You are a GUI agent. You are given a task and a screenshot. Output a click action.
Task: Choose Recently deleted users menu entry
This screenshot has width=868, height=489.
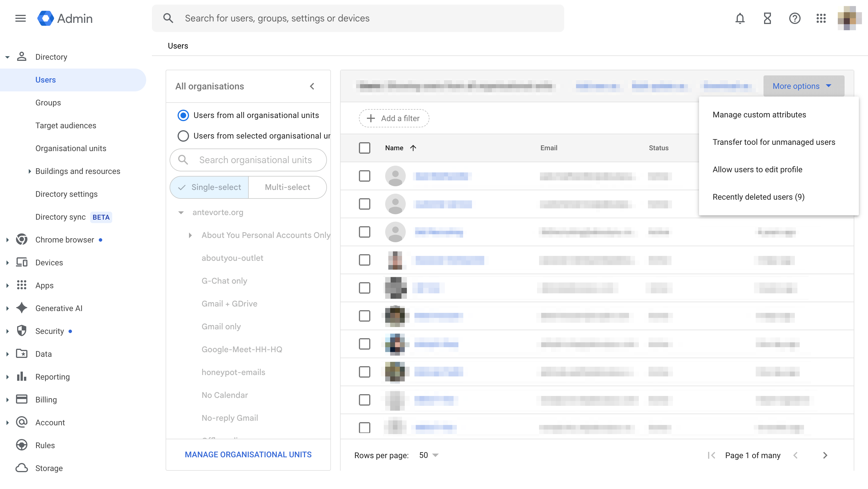coord(758,197)
